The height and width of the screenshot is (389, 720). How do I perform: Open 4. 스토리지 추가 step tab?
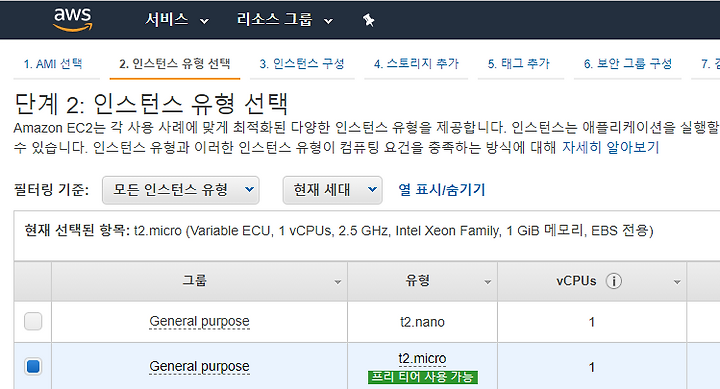coord(416,64)
